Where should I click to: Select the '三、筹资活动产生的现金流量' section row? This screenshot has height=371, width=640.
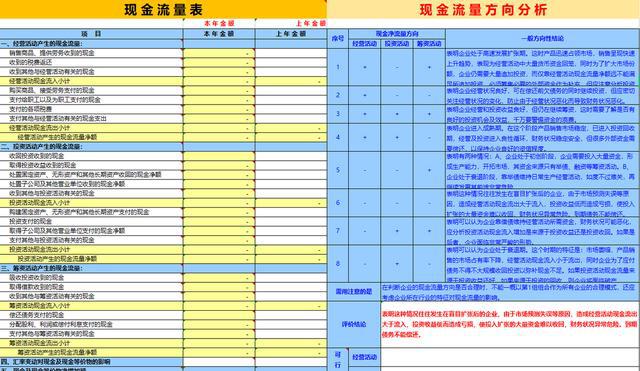click(91, 268)
